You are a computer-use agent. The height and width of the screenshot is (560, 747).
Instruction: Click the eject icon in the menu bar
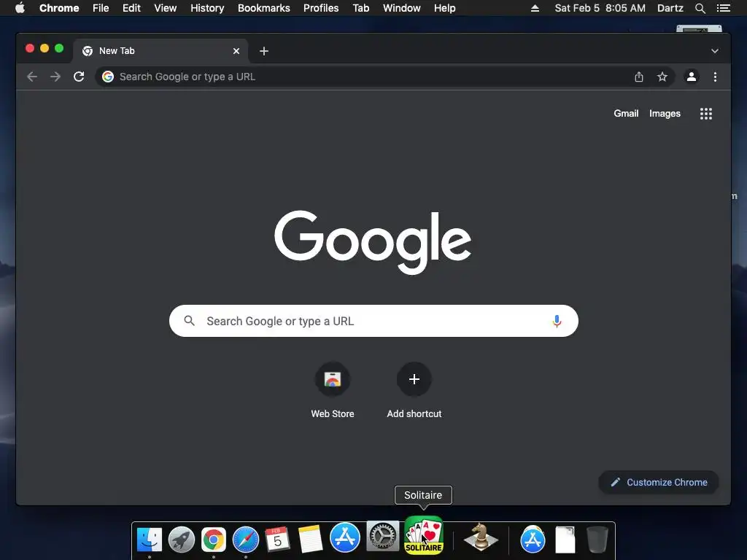pyautogui.click(x=535, y=8)
